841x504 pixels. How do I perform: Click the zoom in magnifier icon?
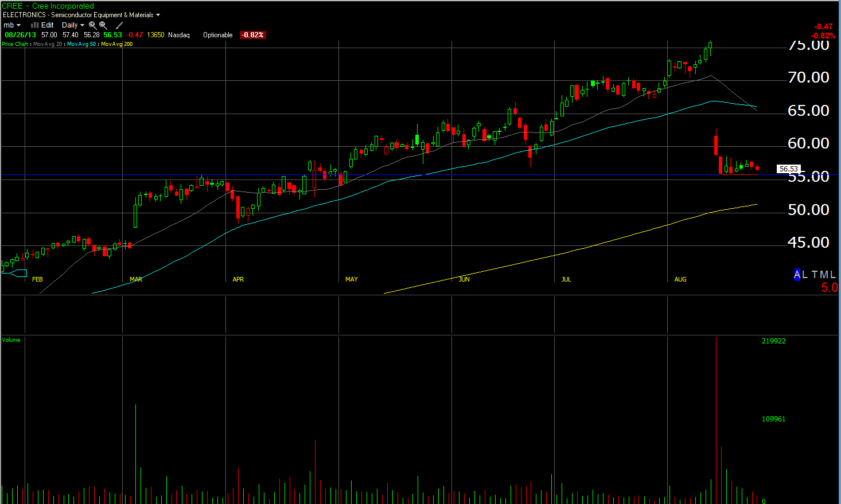pyautogui.click(x=92, y=25)
